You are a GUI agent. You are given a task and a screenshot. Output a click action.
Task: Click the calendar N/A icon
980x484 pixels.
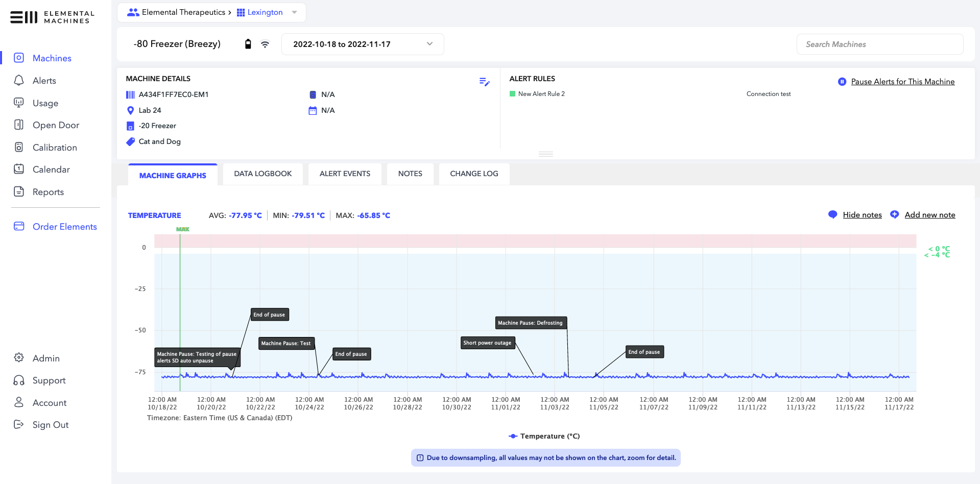(x=313, y=110)
